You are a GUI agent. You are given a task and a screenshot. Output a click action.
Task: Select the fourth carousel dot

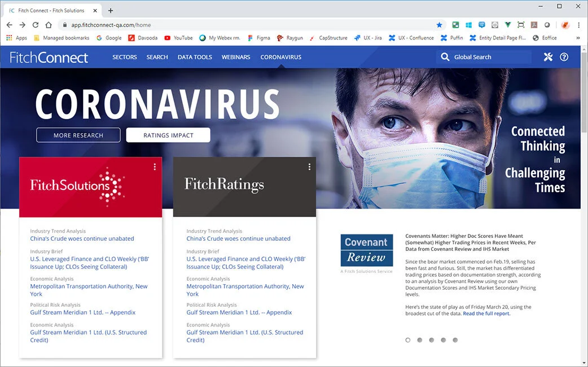click(443, 340)
